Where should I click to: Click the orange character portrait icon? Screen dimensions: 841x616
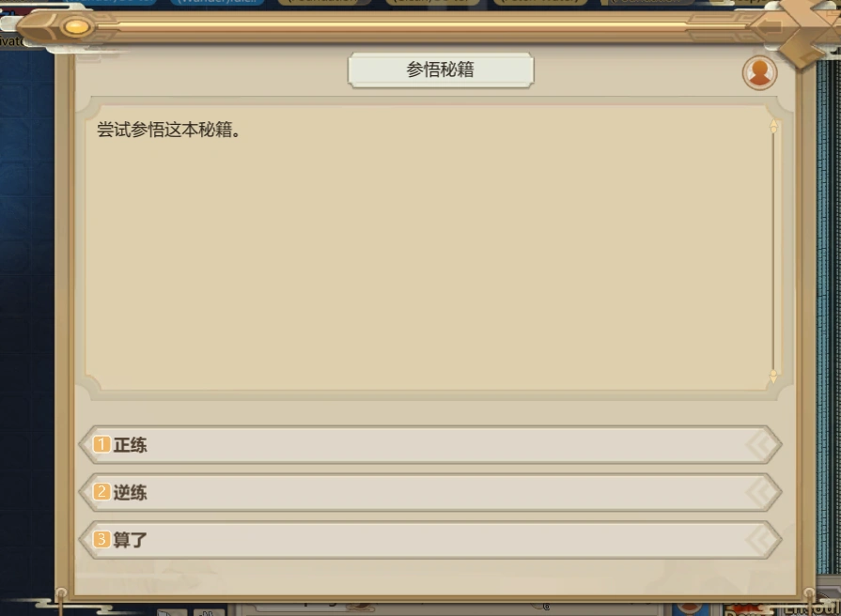click(759, 72)
